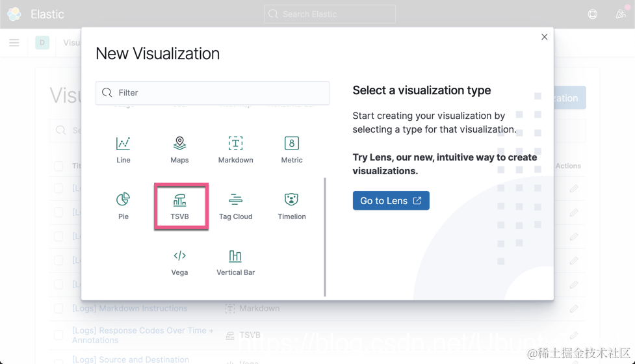Edit the Markdown Instructions row pencil
The height and width of the screenshot is (364, 635).
pos(573,309)
